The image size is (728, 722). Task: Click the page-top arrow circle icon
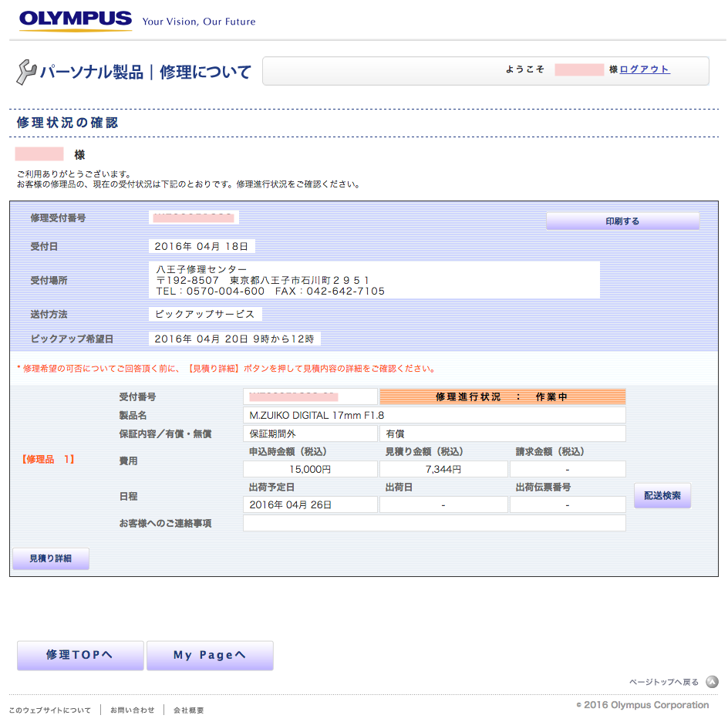(x=712, y=682)
